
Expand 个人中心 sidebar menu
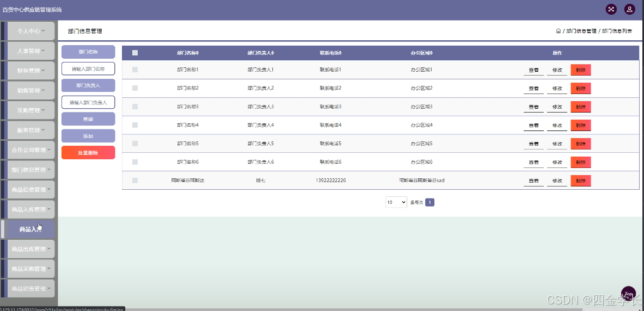[31, 31]
